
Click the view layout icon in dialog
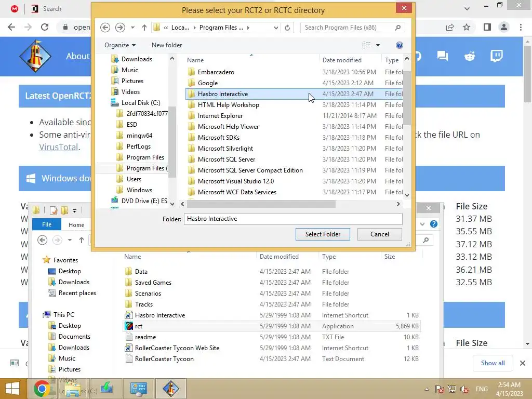[366, 45]
